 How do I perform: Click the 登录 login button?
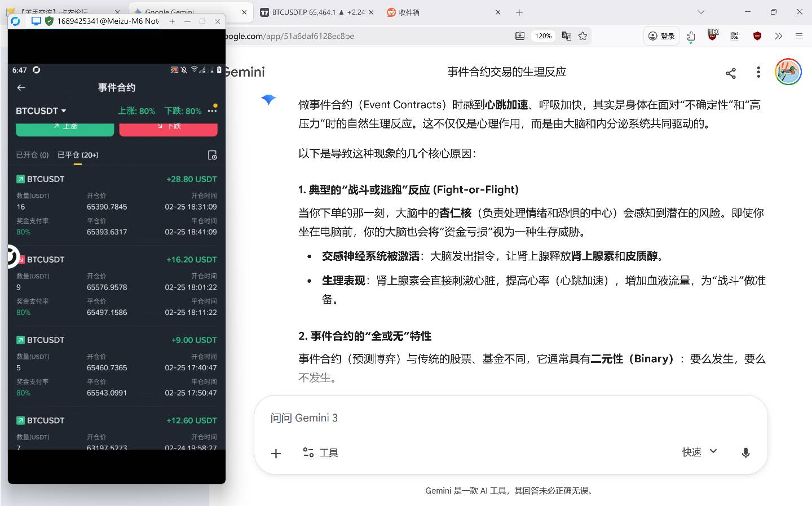[x=661, y=36]
